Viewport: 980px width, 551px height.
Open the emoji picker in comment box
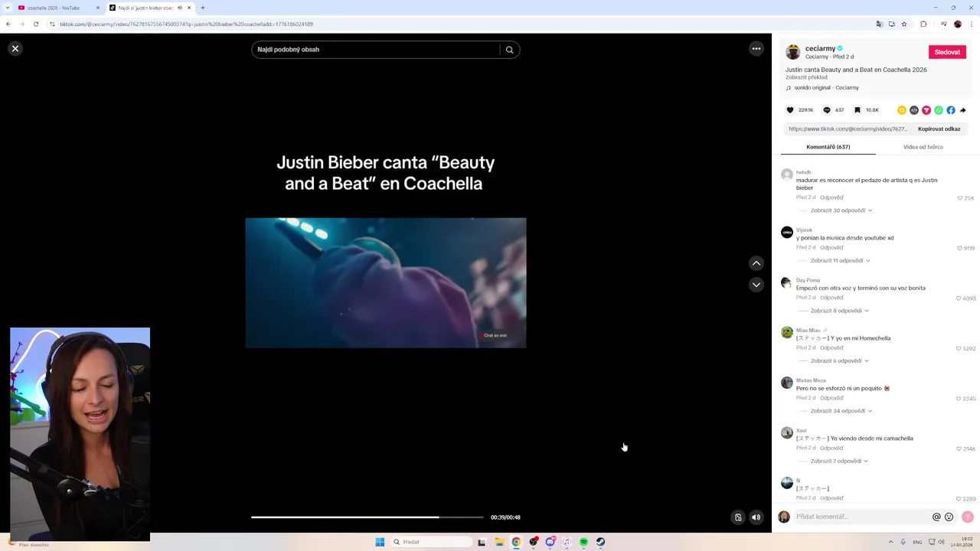(949, 517)
